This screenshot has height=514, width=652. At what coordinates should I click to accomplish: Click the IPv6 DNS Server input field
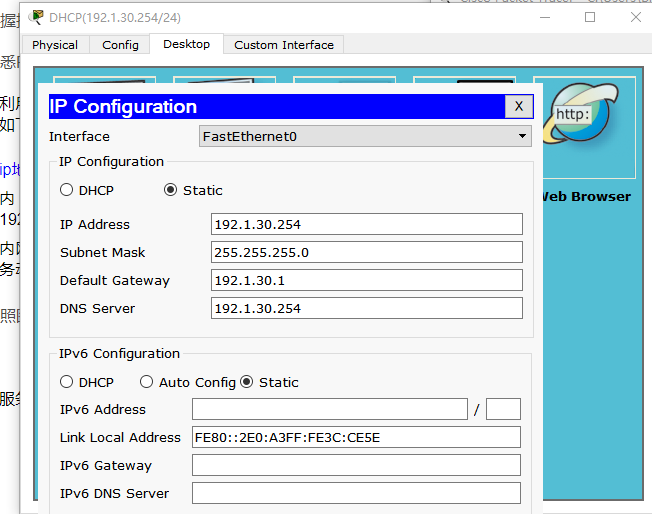[x=356, y=493]
